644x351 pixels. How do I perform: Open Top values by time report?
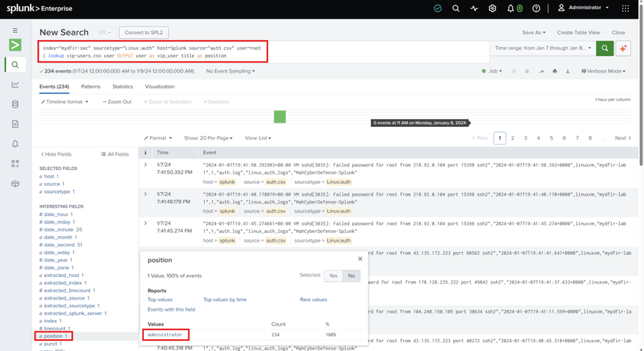tap(225, 299)
